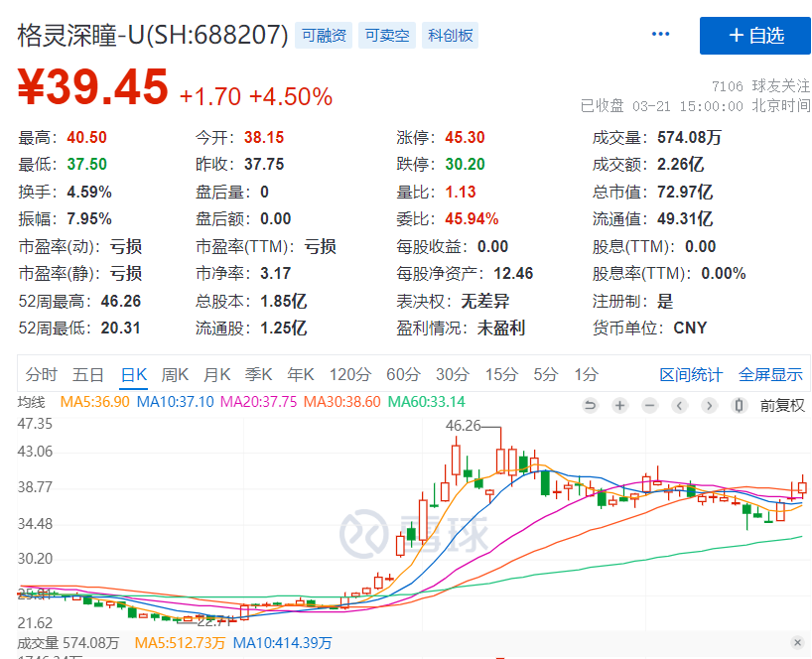Click the volume MA5:512.73万 label

click(x=180, y=643)
